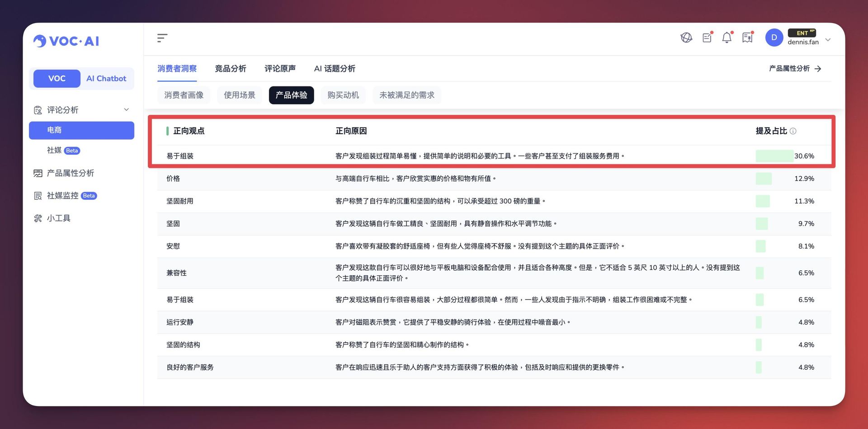Open the AI 话题分析 tab
This screenshot has height=429, width=868.
tap(335, 69)
